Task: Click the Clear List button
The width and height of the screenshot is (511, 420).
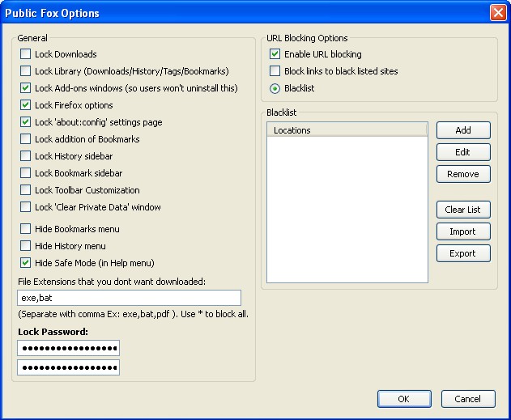Action: coord(463,210)
